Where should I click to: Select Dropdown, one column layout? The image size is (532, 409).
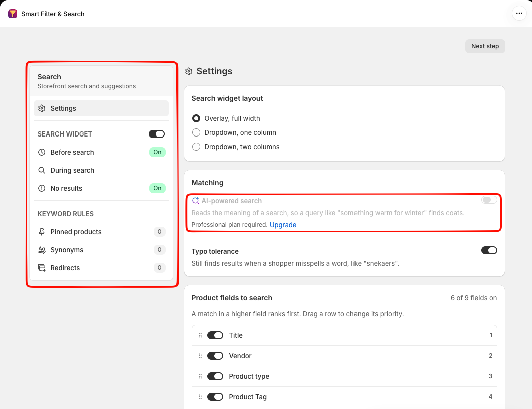pyautogui.click(x=196, y=132)
